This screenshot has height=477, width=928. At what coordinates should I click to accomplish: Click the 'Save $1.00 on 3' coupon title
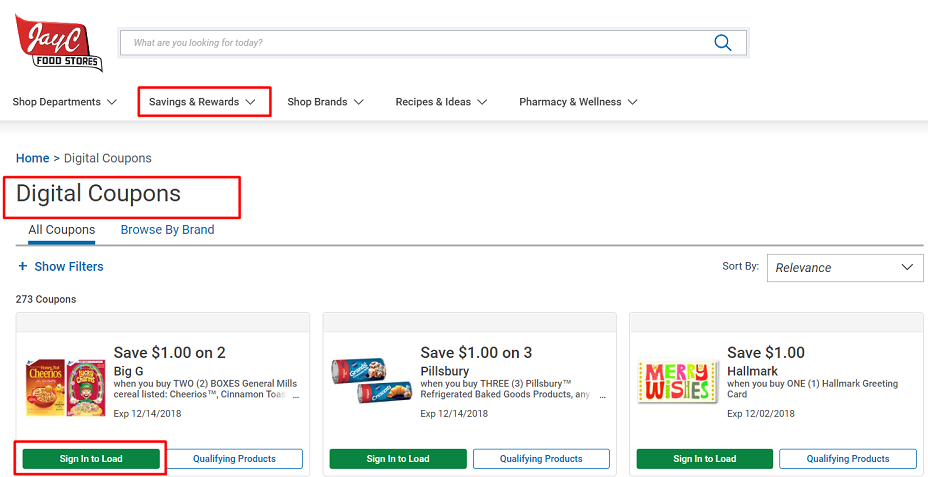coord(476,353)
